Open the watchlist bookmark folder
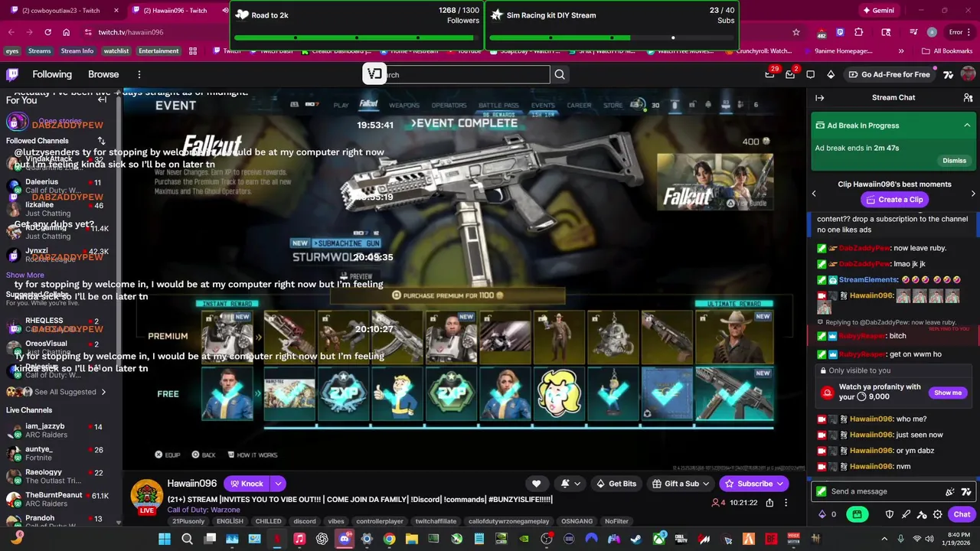Viewport: 980px width, 551px height. 116,51
